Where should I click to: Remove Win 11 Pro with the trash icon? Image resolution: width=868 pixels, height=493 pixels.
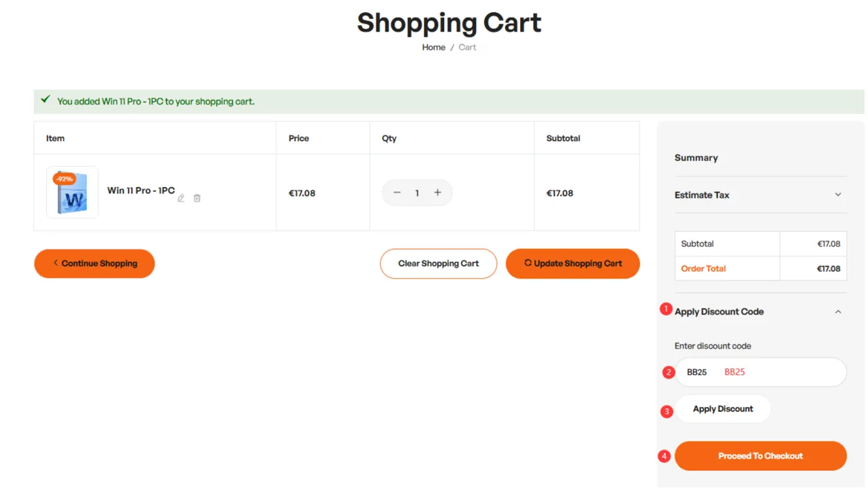[x=197, y=198]
